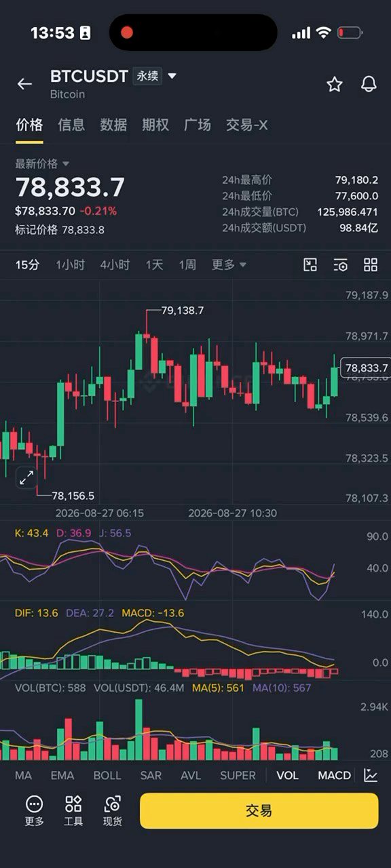The height and width of the screenshot is (868, 391).
Task: Select the 15分 timeframe
Action: coord(28,264)
